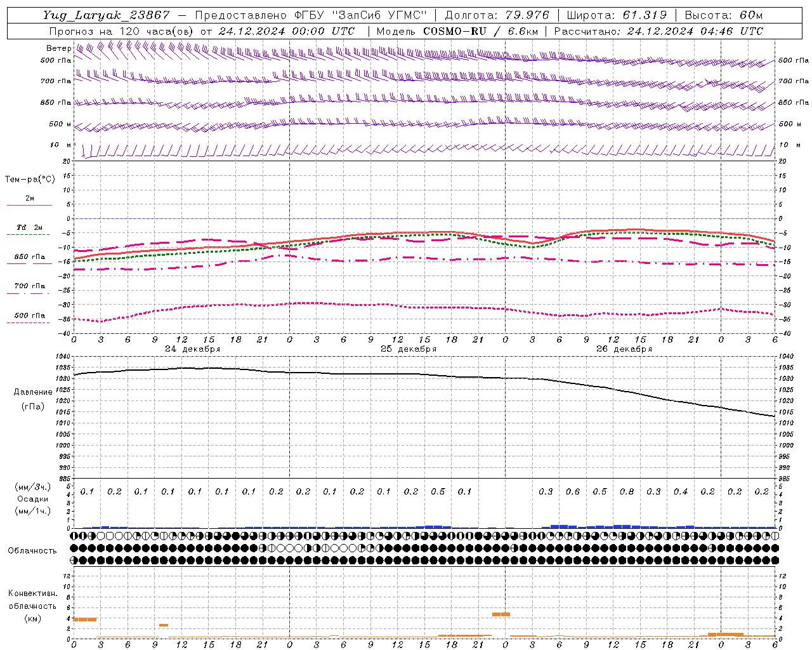Screen dimensions: 812x650
Task: Click the Облачность panel label
Action: [32, 550]
